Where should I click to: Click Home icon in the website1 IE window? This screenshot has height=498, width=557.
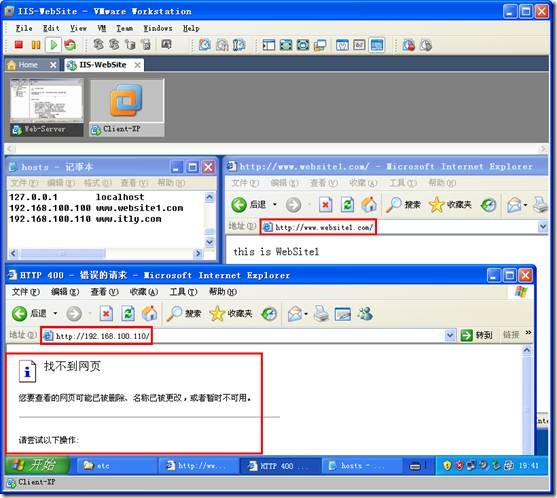point(369,205)
